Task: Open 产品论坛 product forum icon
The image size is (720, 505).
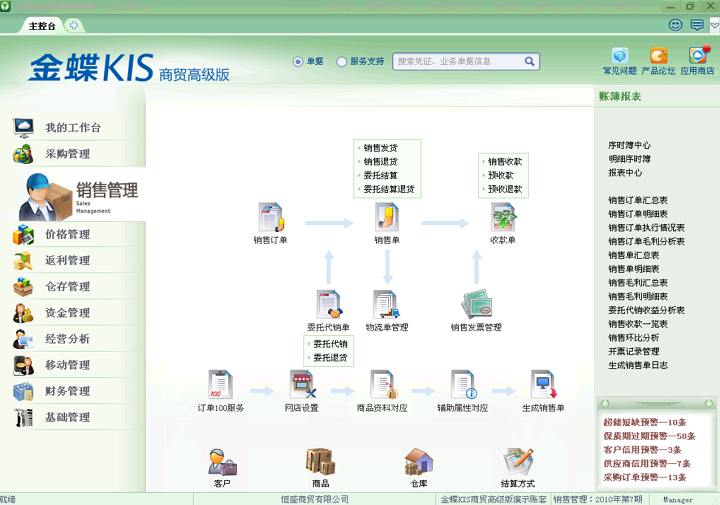Action: [658, 56]
